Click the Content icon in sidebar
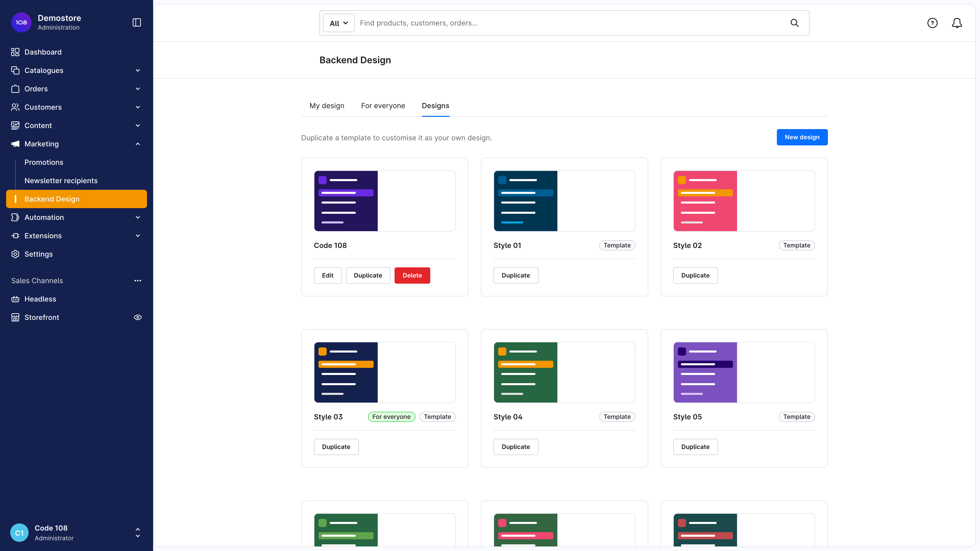The image size is (980, 551). point(15,126)
